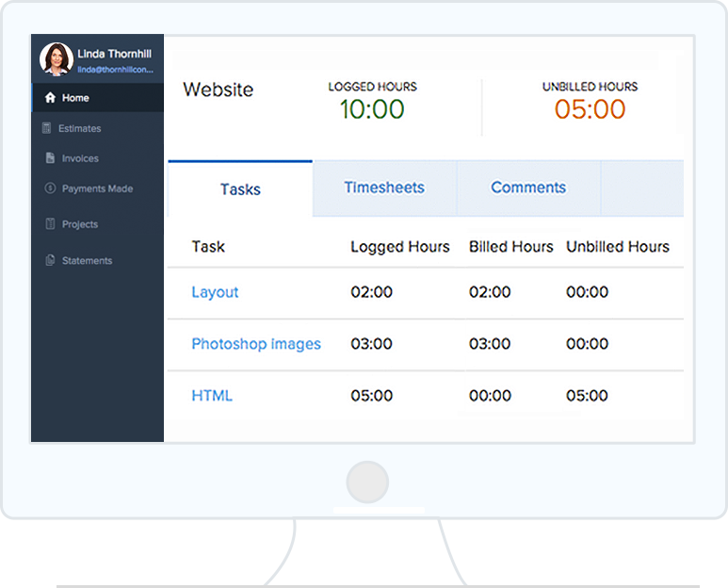Click the Website project title
Screen dimensions: 728x588
click(x=218, y=90)
